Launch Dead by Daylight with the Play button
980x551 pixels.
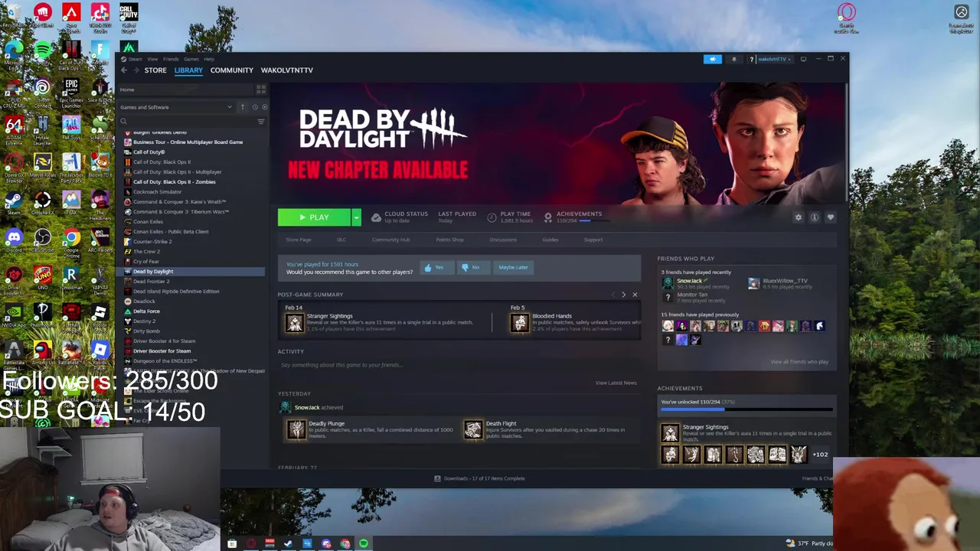click(314, 217)
